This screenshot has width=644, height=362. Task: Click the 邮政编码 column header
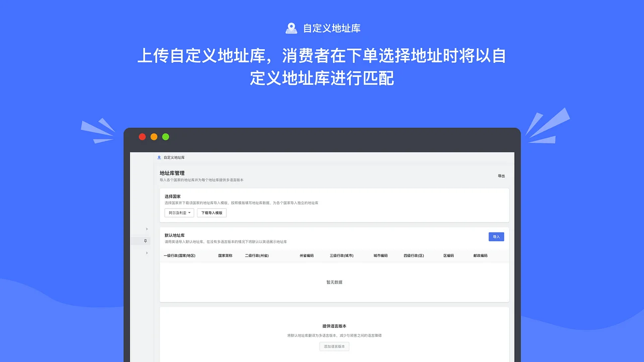479,255
